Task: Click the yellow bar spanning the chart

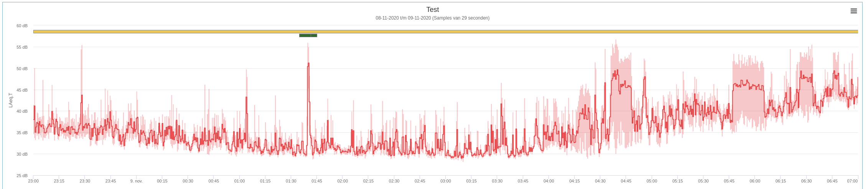Action: (445, 31)
